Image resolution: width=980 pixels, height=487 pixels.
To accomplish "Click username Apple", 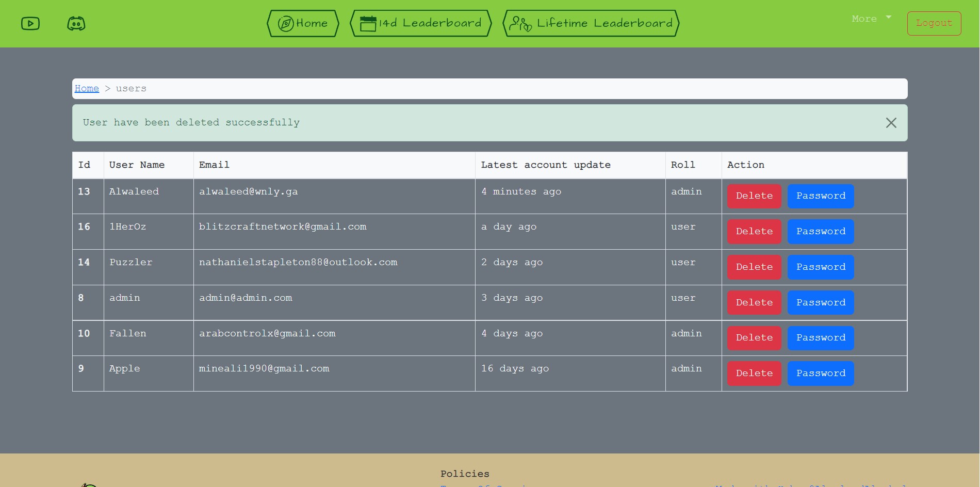I will (124, 369).
